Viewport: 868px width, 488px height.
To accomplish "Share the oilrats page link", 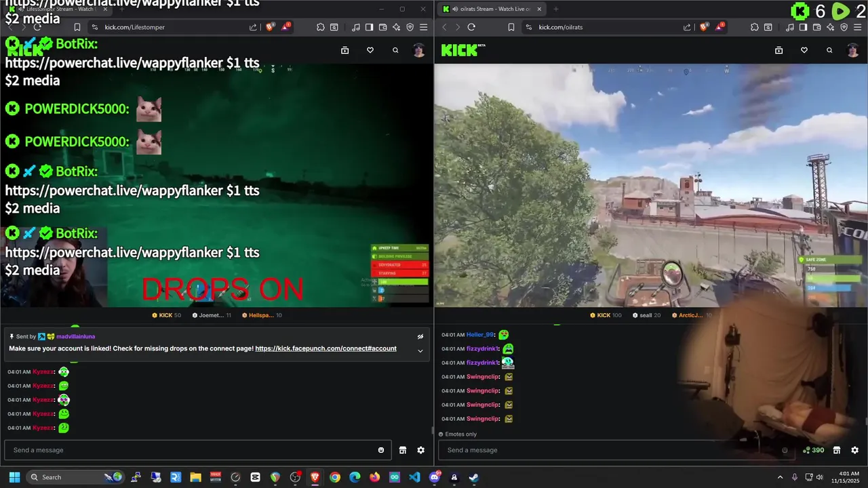I will click(687, 27).
